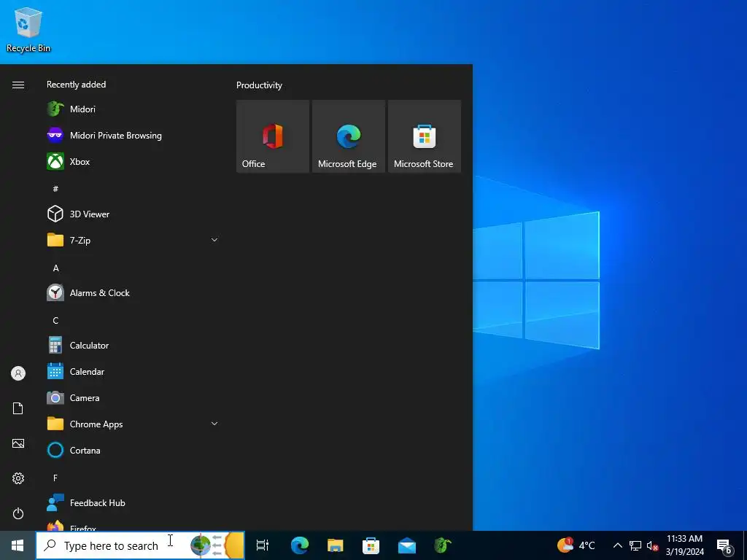Viewport: 747px width, 560px height.
Task: Click the F letter header
Action: pos(55,478)
